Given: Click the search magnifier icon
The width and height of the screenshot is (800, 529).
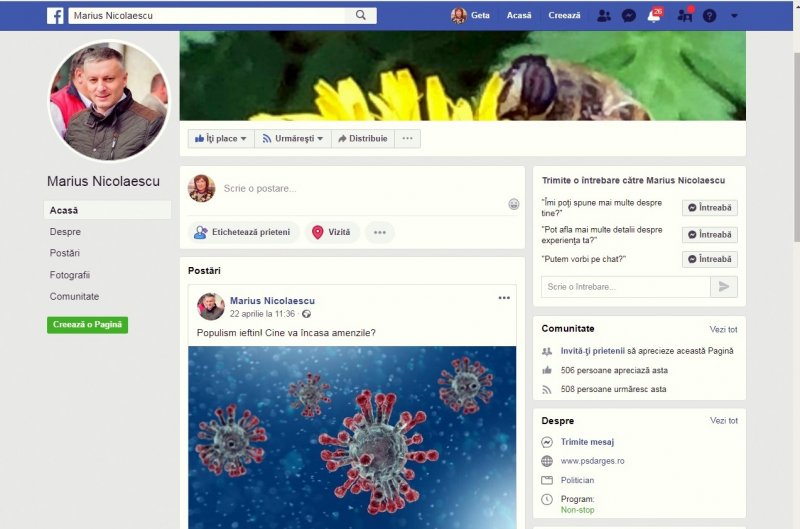Looking at the screenshot, I should pos(361,15).
